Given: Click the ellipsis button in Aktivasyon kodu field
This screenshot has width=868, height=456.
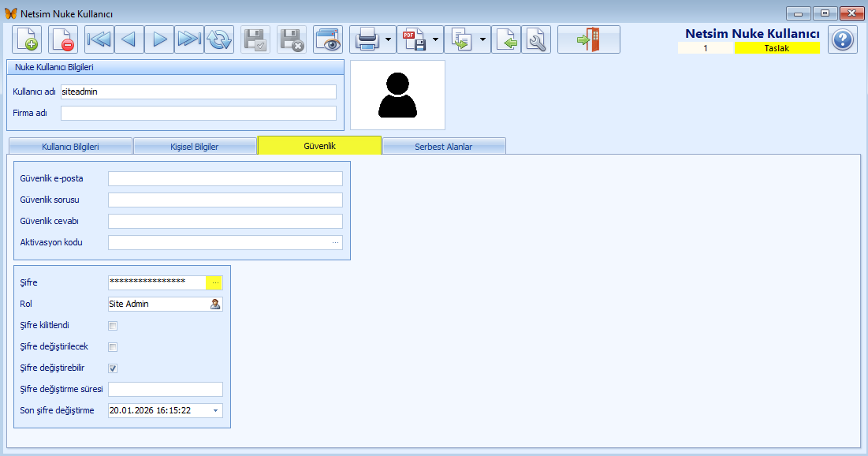Looking at the screenshot, I should pos(336,242).
